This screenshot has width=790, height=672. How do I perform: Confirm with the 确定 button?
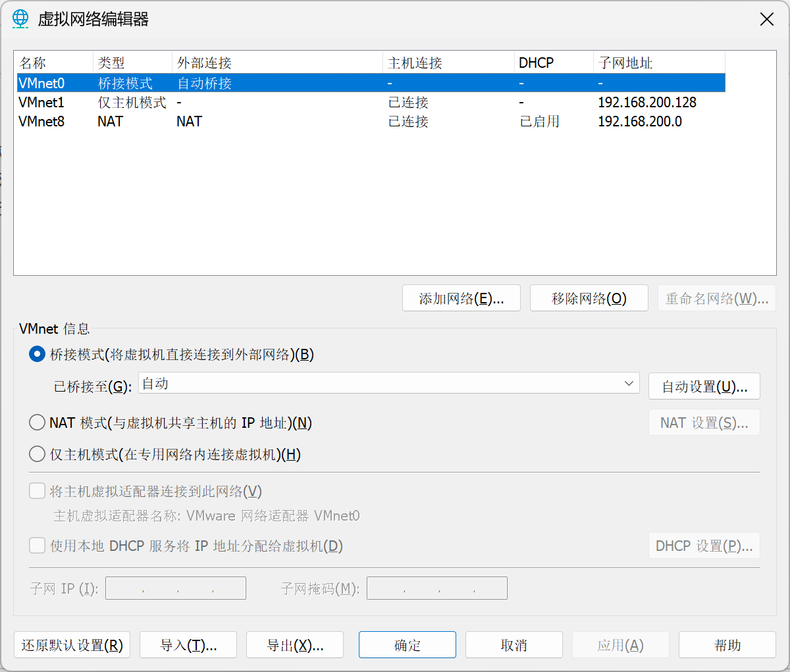(x=408, y=645)
